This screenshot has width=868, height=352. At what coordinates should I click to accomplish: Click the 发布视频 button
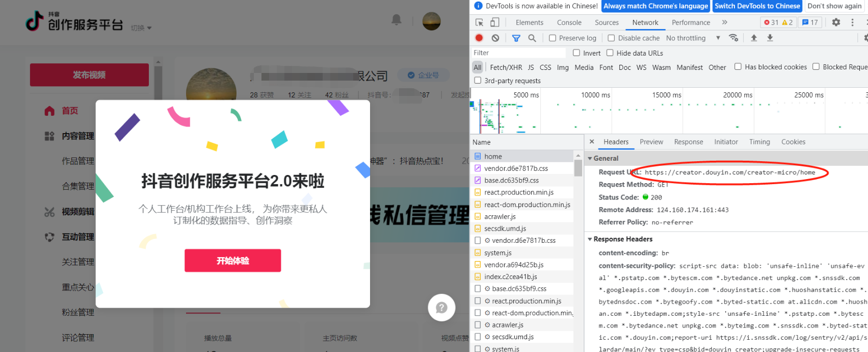point(89,75)
